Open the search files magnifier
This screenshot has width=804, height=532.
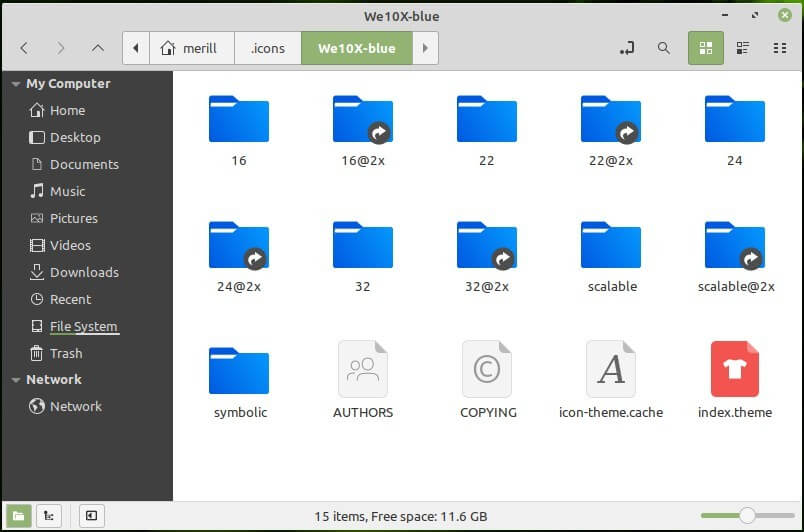coord(663,48)
